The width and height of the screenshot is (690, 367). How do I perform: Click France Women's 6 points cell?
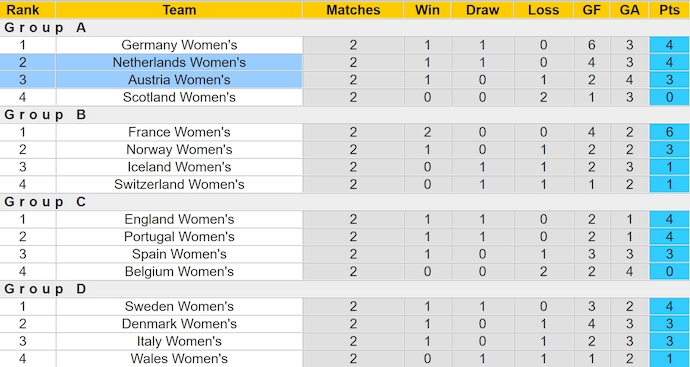coord(669,132)
